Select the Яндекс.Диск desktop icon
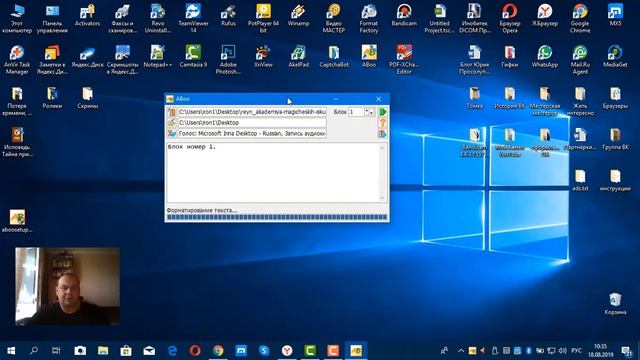Screen dimensions: 640x360 87,57
